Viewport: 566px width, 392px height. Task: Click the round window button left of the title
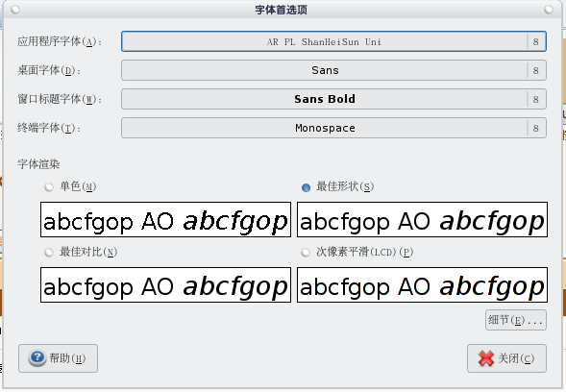pos(15,10)
